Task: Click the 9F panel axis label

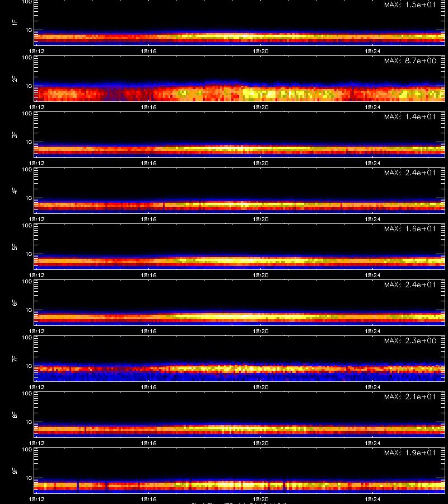Action: pyautogui.click(x=14, y=470)
